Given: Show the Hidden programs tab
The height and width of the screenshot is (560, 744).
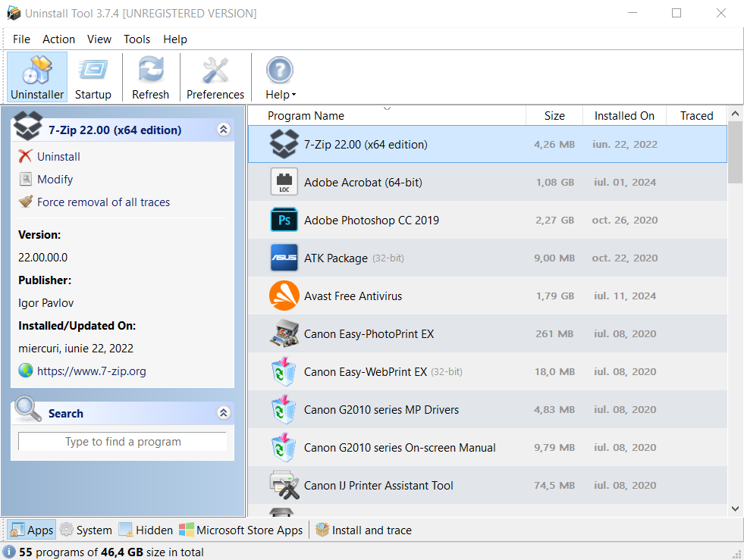Looking at the screenshot, I should (146, 530).
